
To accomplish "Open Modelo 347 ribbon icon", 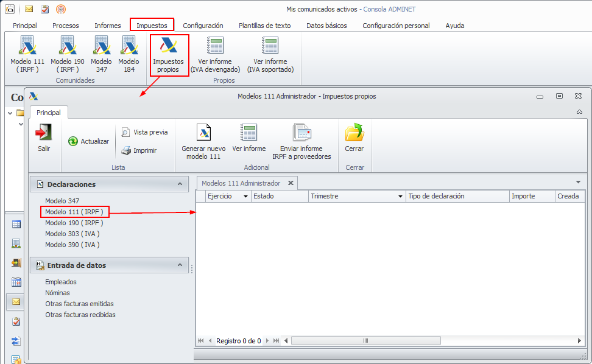I will coord(101,54).
